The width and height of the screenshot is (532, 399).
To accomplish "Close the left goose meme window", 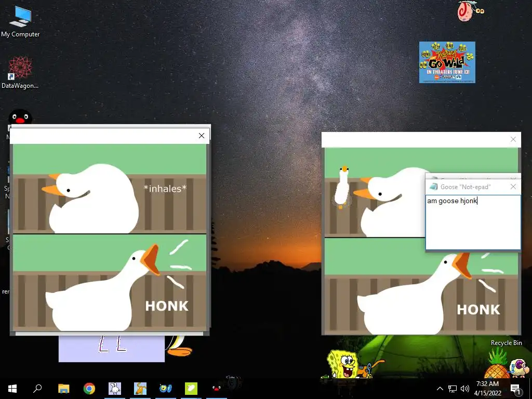I will [x=202, y=136].
